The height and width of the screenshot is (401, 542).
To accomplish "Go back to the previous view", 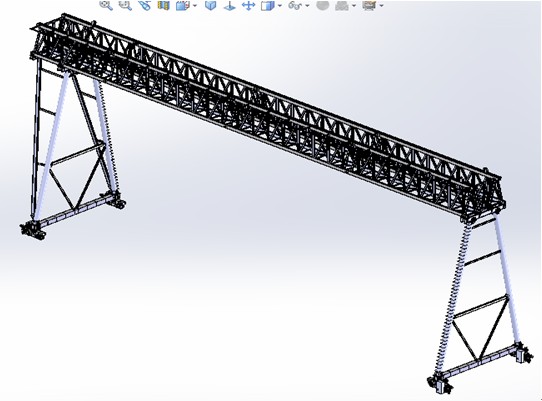I will click(145, 5).
